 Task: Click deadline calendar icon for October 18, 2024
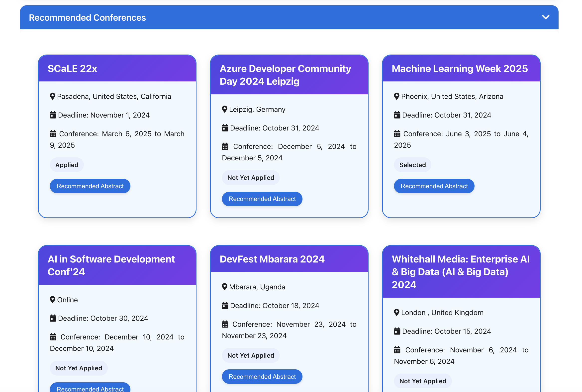point(225,306)
